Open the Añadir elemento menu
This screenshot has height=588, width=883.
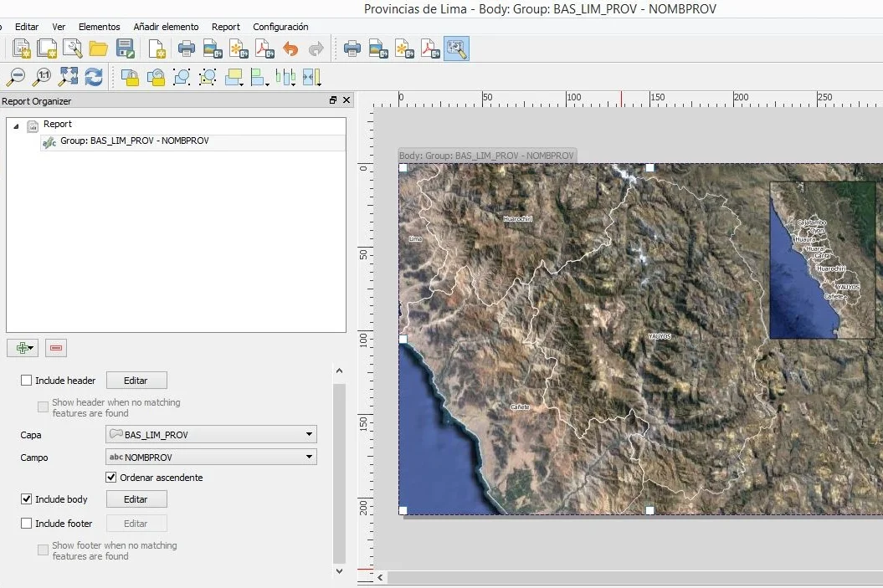pyautogui.click(x=166, y=27)
